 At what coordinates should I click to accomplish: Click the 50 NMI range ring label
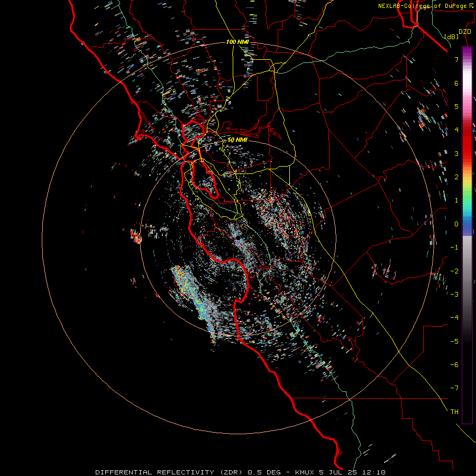(x=237, y=140)
